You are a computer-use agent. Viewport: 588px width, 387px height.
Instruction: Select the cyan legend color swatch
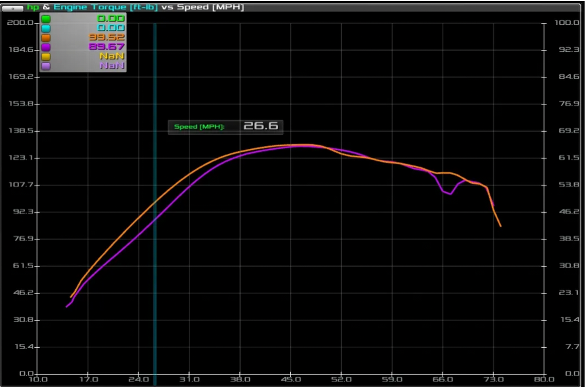point(46,29)
